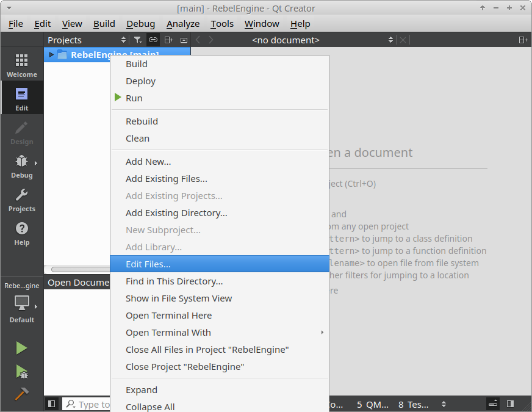This screenshot has width=532, height=412.
Task: Choose Close Project "RebelEngine"
Action: click(x=220, y=367)
